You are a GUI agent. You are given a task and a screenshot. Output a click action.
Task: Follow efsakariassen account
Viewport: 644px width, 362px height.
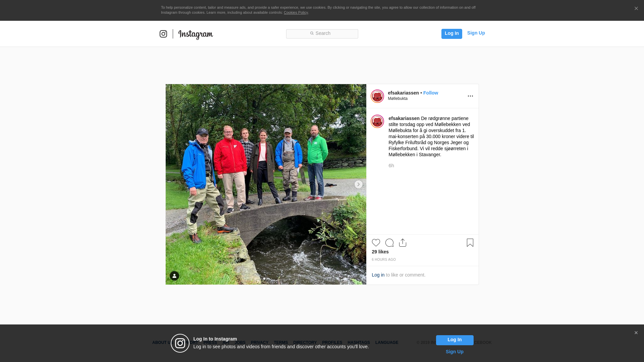coord(431,93)
